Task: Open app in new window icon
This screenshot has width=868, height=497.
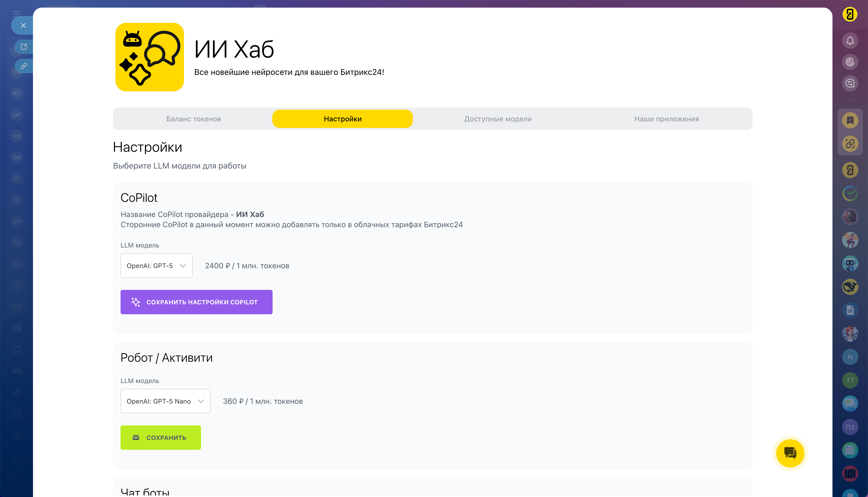Action: 24,47
